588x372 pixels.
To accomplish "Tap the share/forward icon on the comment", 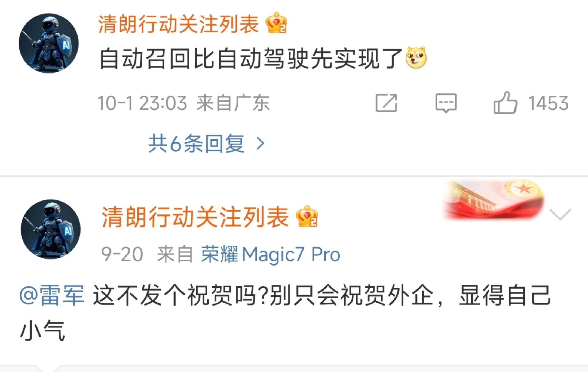I will coord(386,103).
